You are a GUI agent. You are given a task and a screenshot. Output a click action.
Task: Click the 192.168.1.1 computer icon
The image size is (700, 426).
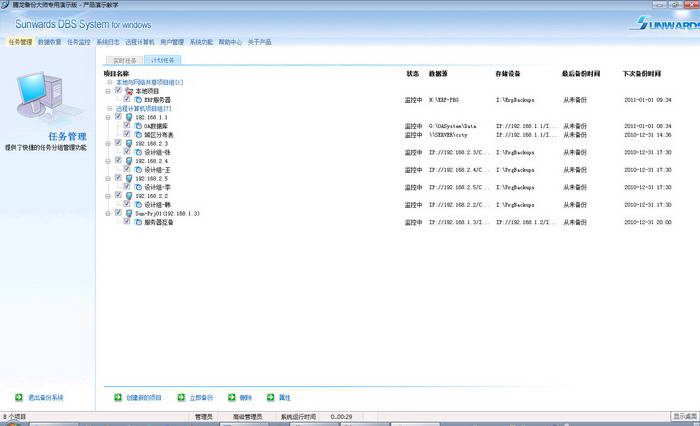[x=129, y=117]
